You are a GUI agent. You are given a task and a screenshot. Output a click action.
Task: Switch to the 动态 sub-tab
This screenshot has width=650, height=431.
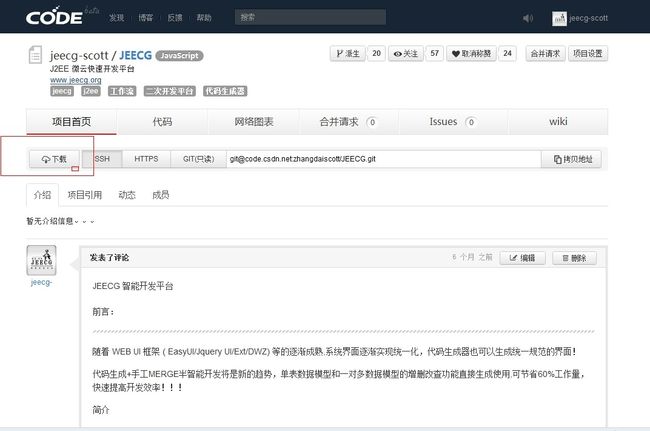[x=127, y=195]
